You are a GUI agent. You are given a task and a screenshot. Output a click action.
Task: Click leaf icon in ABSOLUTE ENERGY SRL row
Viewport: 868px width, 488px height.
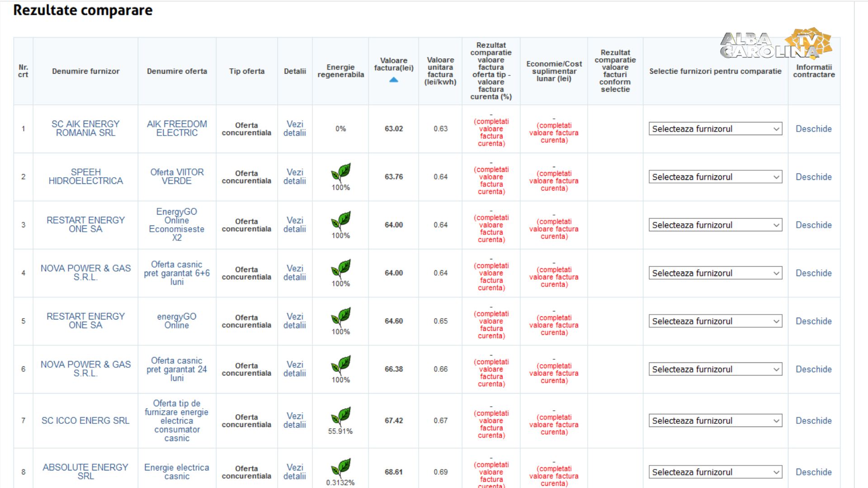(341, 468)
